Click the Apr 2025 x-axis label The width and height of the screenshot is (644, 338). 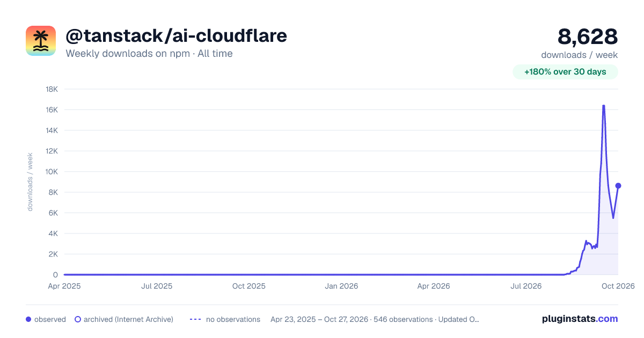(x=64, y=286)
